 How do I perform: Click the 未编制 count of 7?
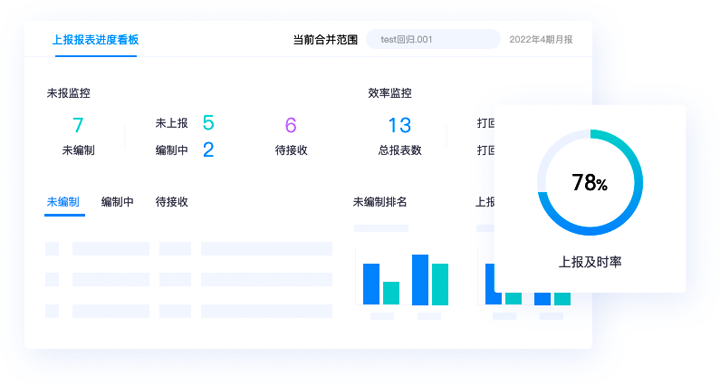click(78, 125)
